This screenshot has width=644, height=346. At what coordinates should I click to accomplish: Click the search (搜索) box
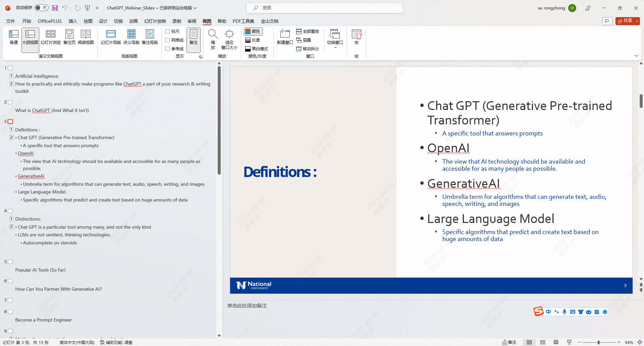pos(325,8)
